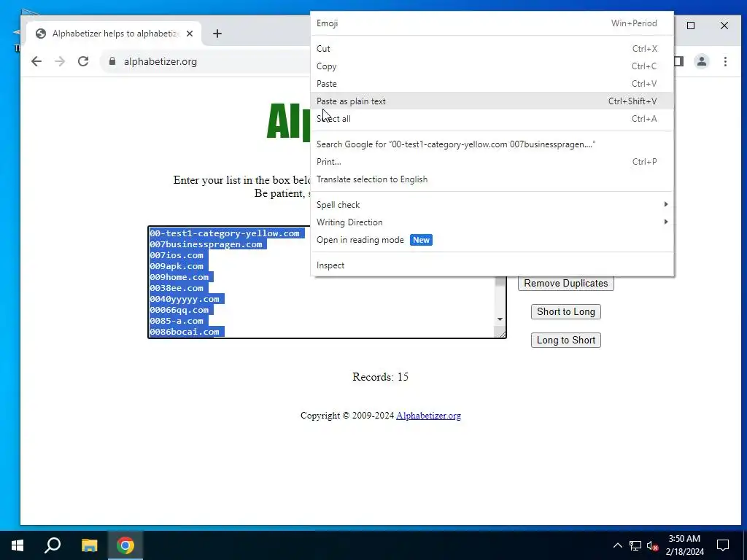
Task: Expand the Spell check submenu
Action: point(492,205)
